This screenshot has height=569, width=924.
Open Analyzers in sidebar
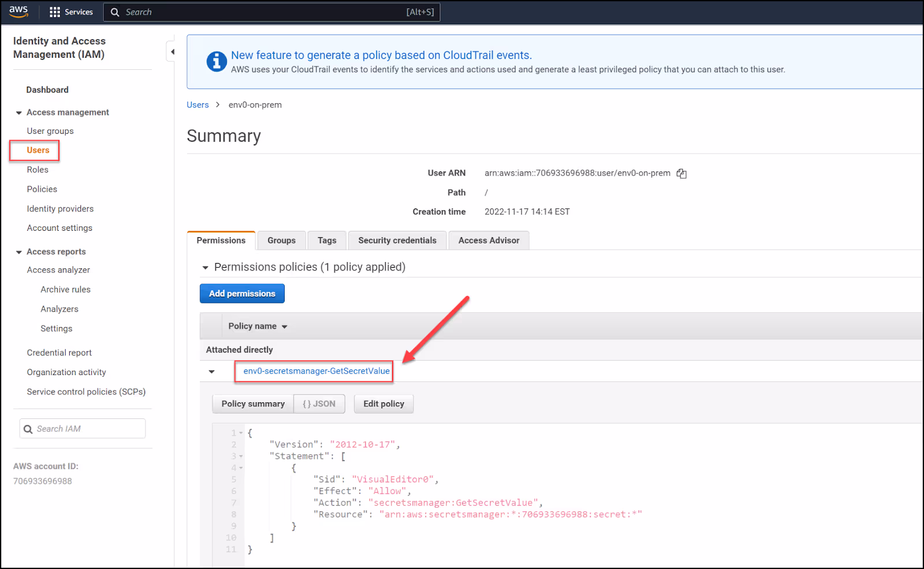(59, 309)
